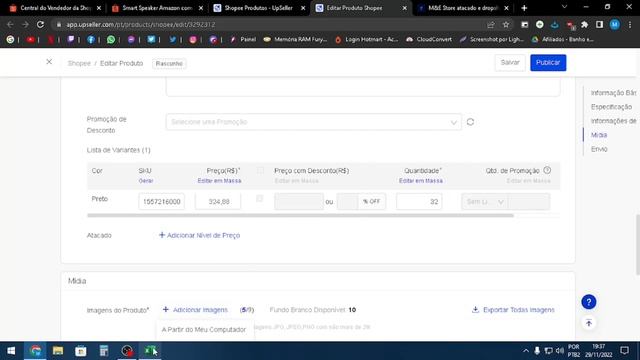Click Gerar link under SKU

pyautogui.click(x=146, y=181)
